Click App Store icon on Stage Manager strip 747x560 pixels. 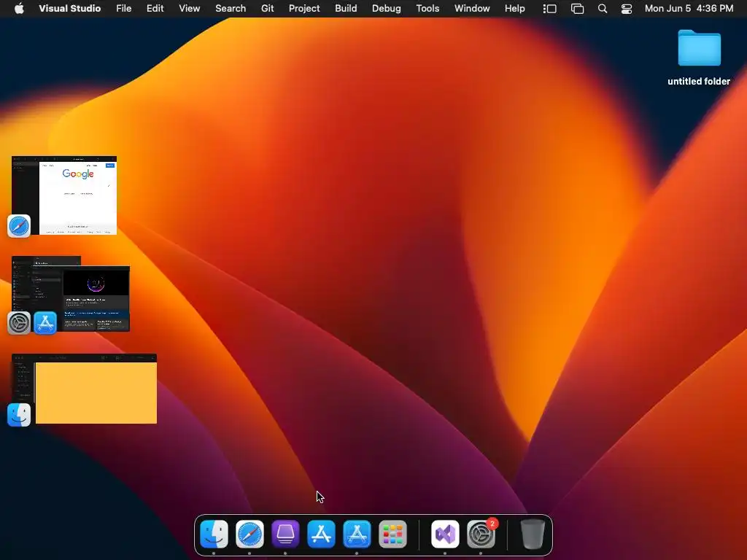click(45, 323)
